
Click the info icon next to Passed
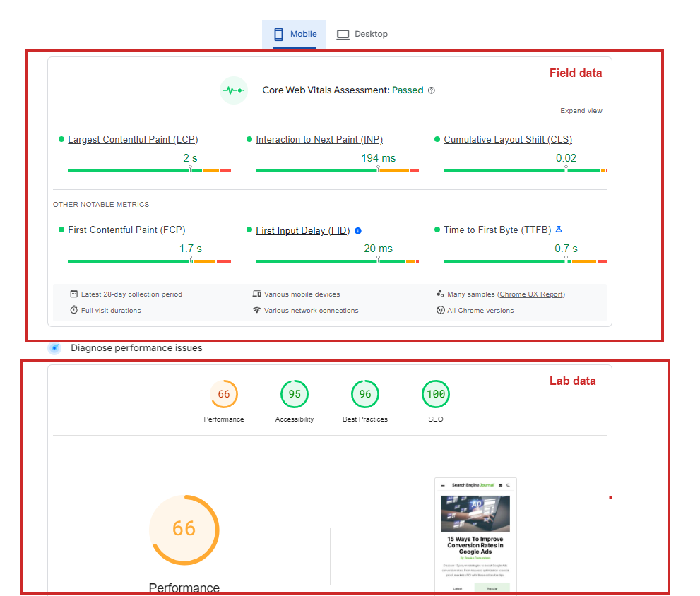click(432, 90)
